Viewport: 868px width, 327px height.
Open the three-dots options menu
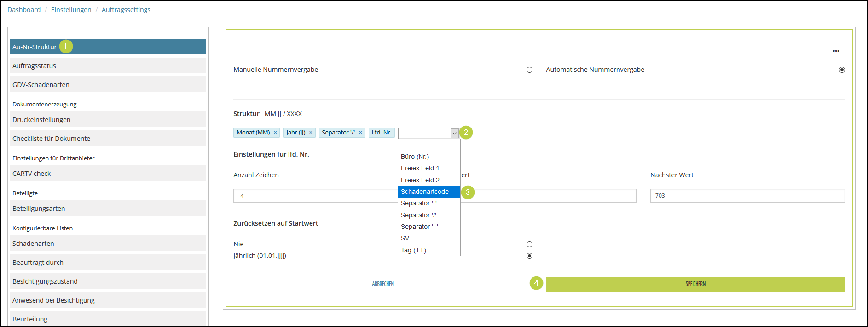point(836,51)
